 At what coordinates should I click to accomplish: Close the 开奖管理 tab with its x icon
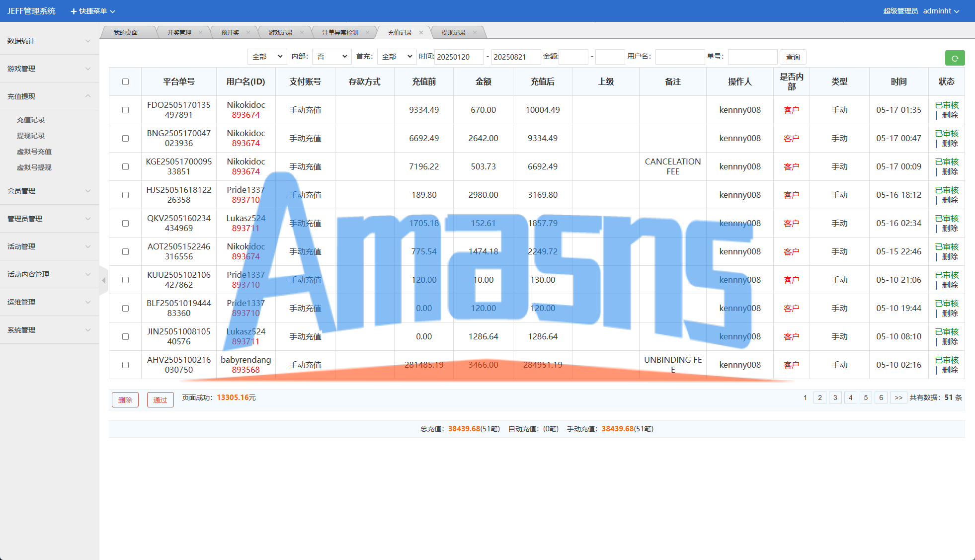[200, 33]
